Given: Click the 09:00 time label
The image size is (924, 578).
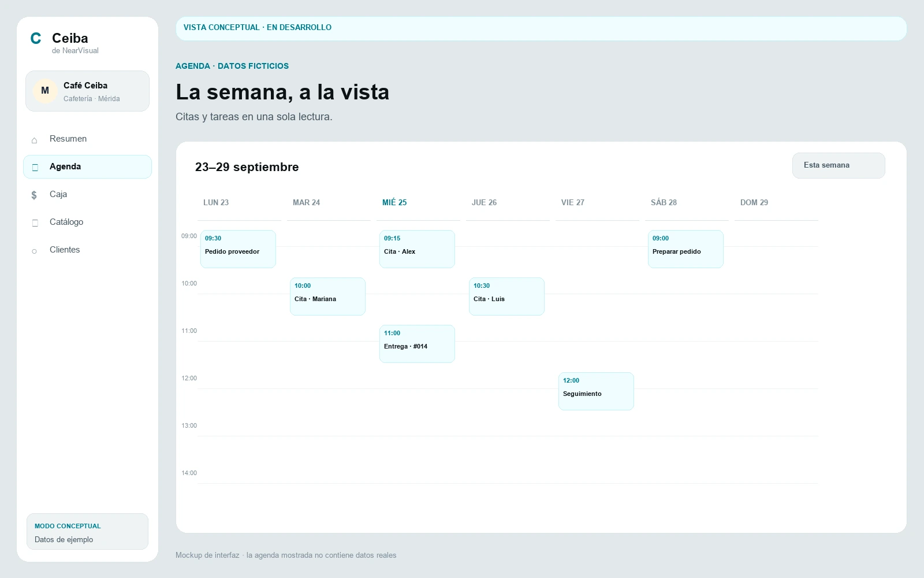Looking at the screenshot, I should pyautogui.click(x=189, y=236).
